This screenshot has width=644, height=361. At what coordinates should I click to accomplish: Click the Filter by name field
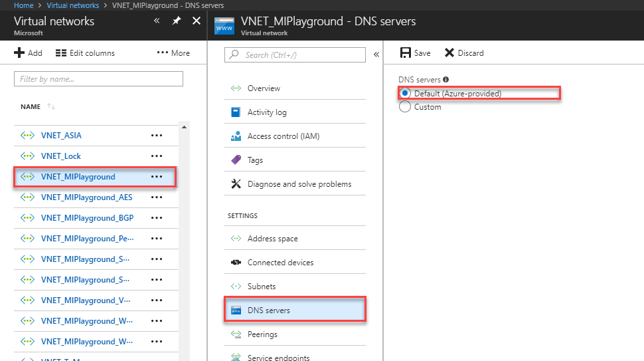[x=98, y=79]
